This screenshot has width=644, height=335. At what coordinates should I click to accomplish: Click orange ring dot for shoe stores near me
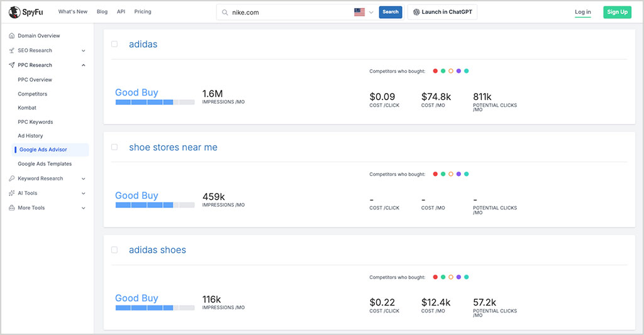[x=451, y=174]
